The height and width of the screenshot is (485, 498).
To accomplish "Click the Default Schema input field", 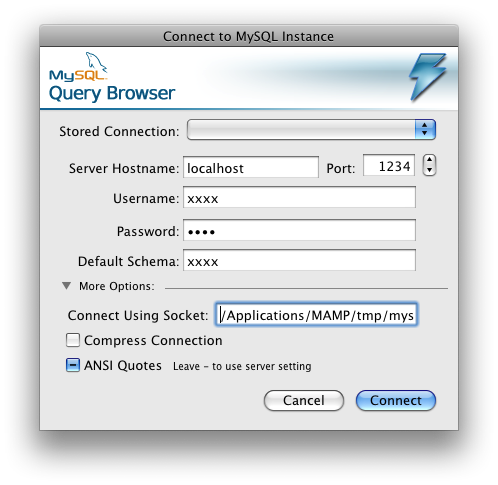I will (299, 260).
